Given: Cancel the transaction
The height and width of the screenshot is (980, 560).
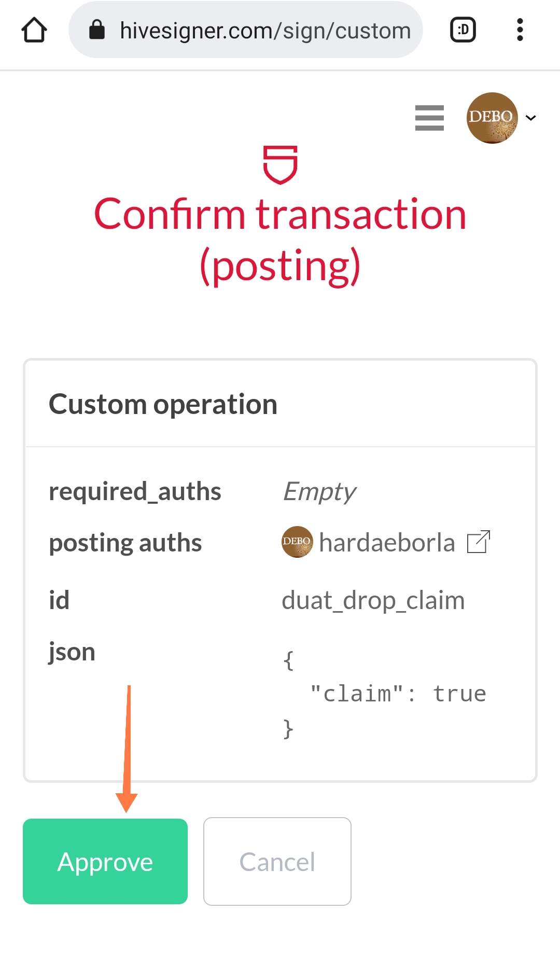Looking at the screenshot, I should click(277, 861).
